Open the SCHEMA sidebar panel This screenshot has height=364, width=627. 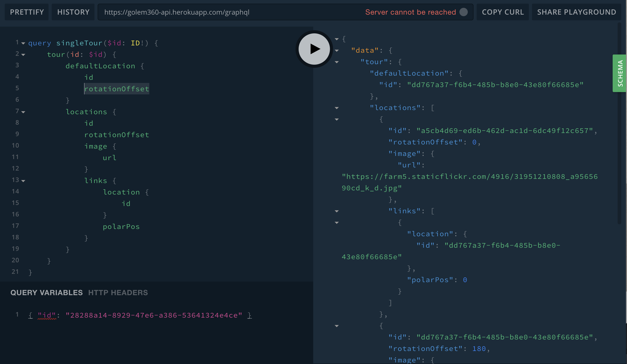click(x=620, y=73)
